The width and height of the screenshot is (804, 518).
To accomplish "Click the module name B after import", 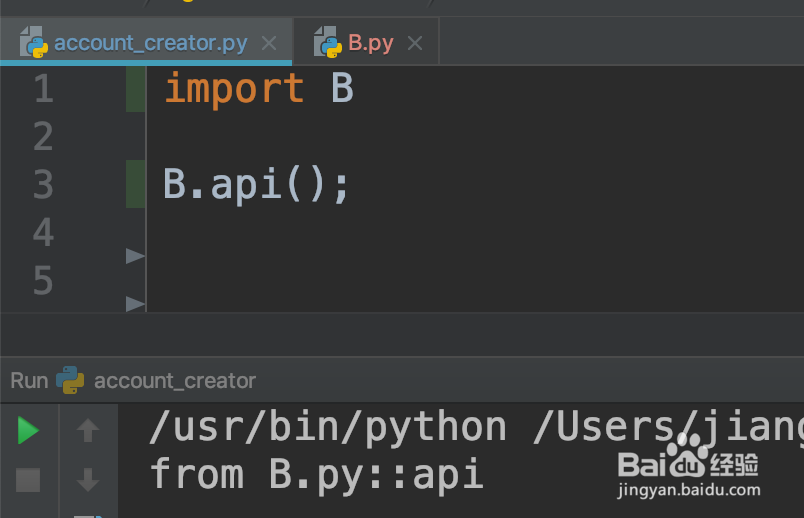I will pos(343,88).
